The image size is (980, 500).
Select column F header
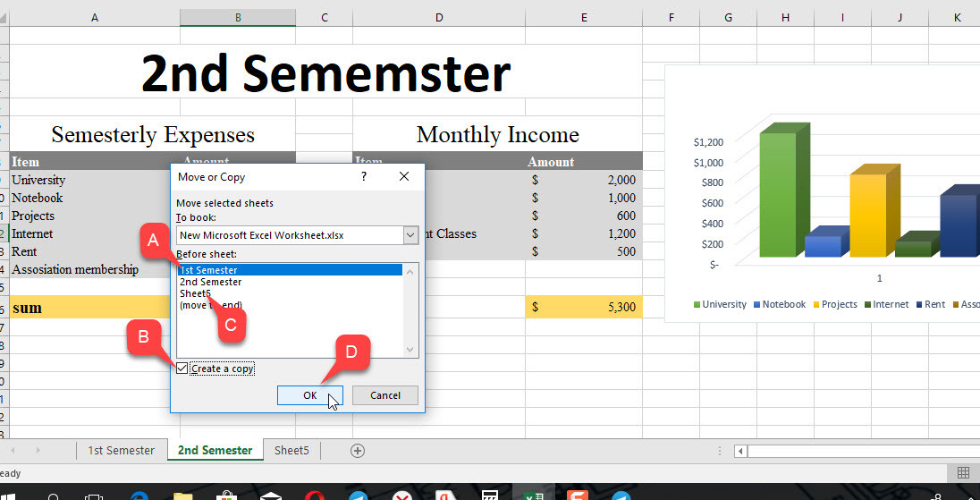(672, 18)
